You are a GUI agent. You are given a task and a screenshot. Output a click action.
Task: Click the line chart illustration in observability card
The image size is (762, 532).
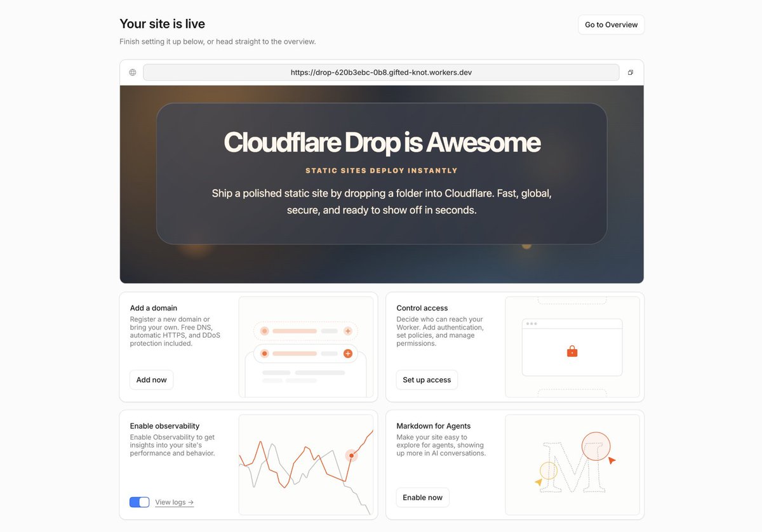(x=306, y=465)
